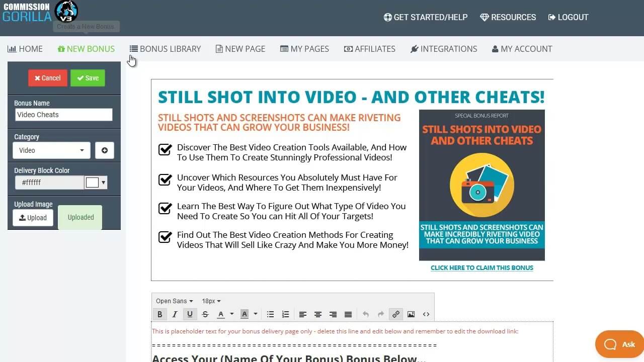Click the Bonus Name input field
Viewport: 644px width, 362px height.
click(63, 115)
